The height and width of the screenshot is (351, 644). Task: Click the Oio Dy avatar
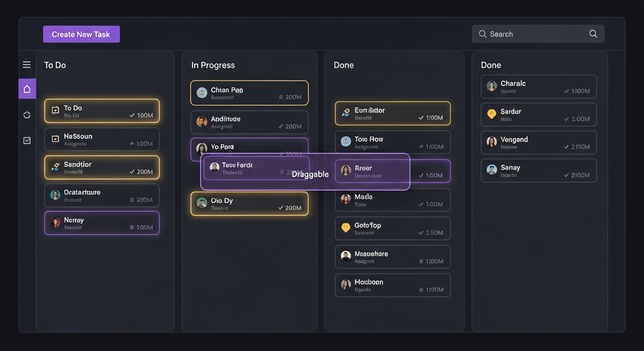pos(202,203)
